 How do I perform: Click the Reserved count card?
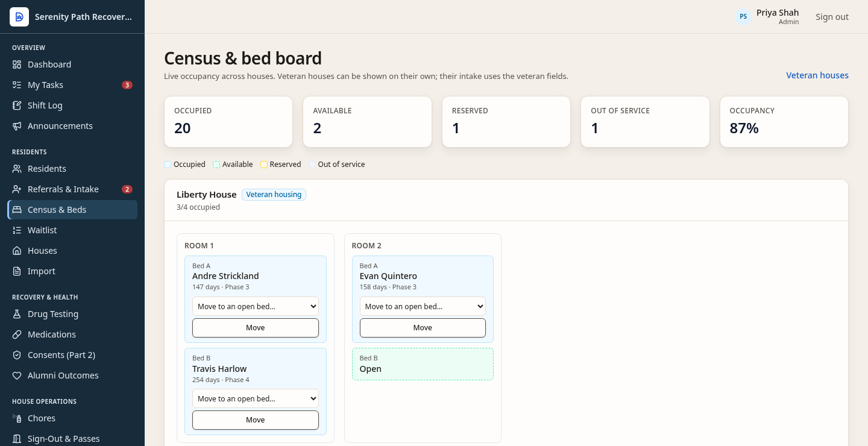(506, 122)
